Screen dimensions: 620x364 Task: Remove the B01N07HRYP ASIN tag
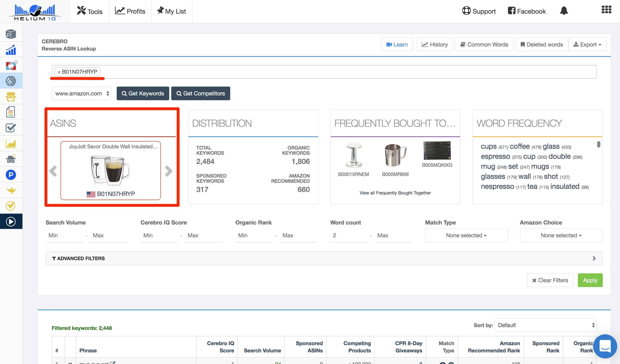pos(59,72)
